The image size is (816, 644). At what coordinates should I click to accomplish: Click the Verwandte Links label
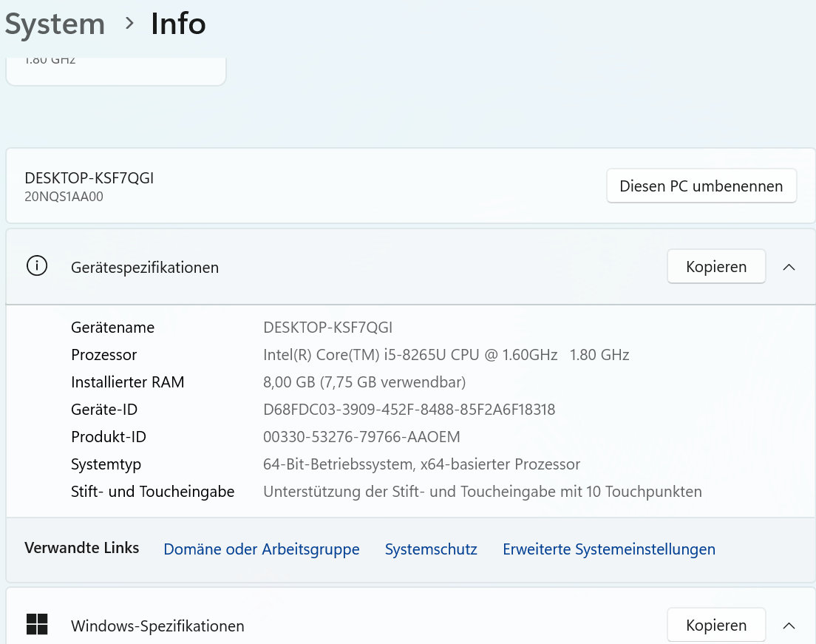(82, 548)
